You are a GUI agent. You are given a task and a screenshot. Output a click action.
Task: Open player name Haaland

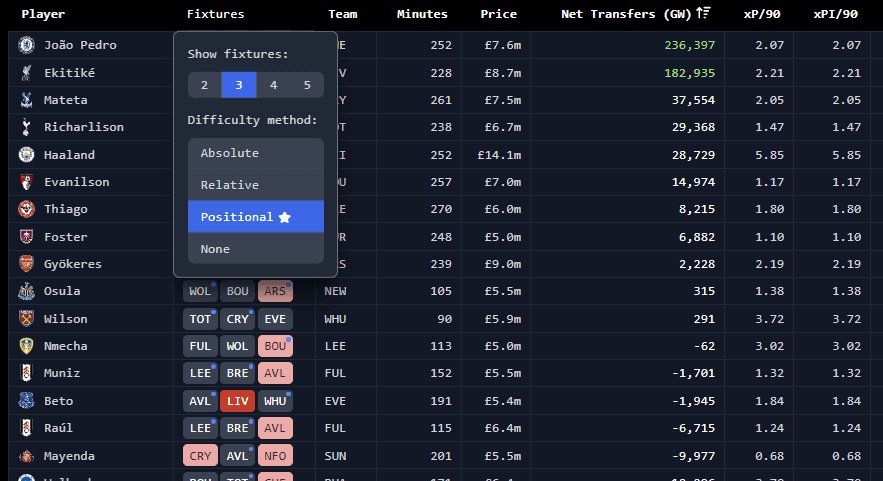[x=69, y=155]
